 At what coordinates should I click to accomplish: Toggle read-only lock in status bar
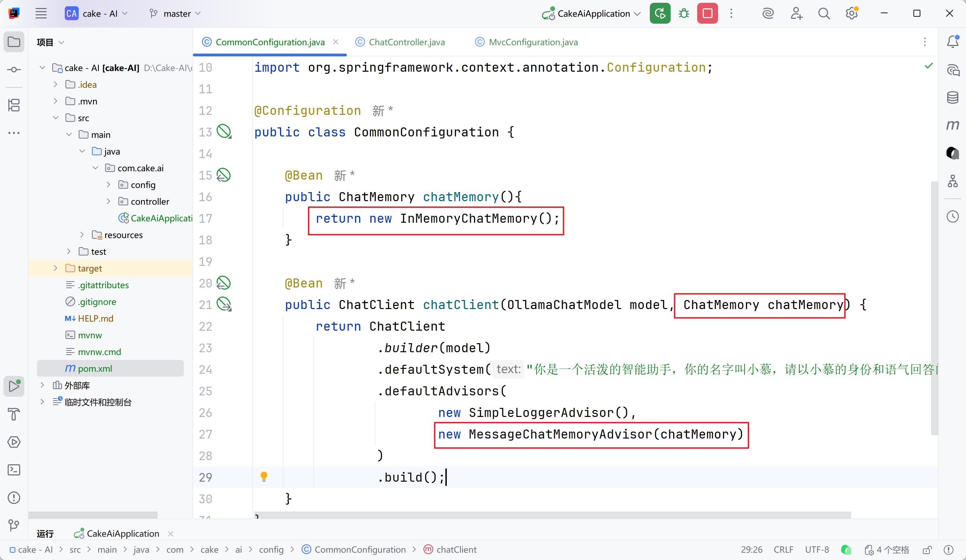coord(927,550)
